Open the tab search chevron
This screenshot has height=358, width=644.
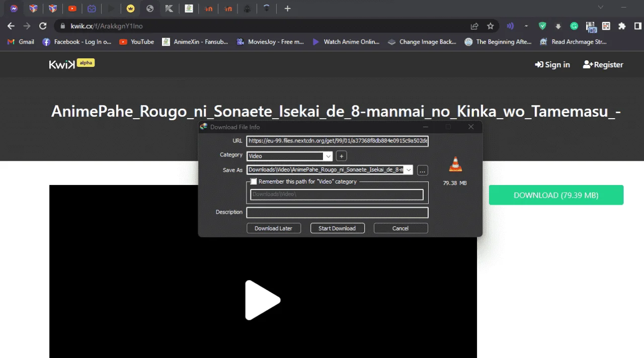pyautogui.click(x=600, y=8)
